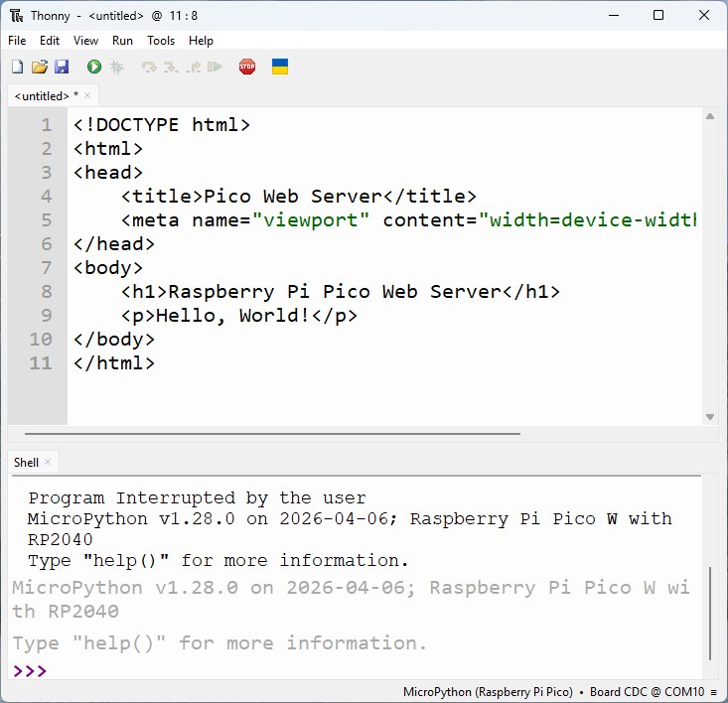The width and height of the screenshot is (728, 703).
Task: Click black Type "help()" shell line
Action: pos(218,561)
